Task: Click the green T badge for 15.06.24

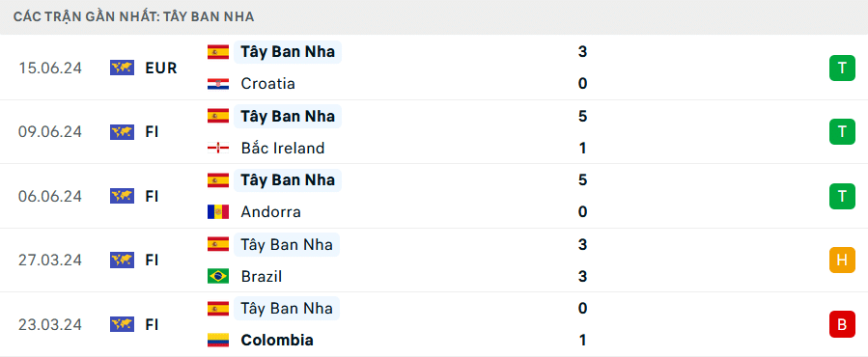Action: click(842, 69)
